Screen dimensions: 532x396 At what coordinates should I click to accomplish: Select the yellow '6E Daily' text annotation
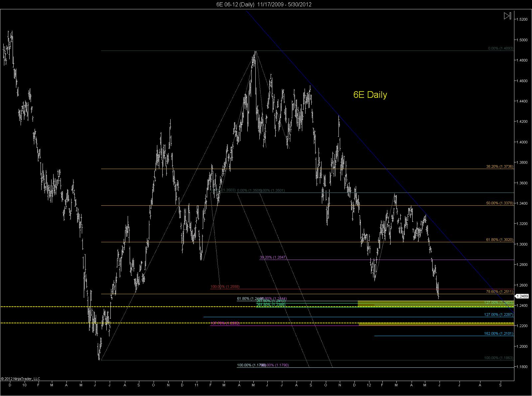370,95
